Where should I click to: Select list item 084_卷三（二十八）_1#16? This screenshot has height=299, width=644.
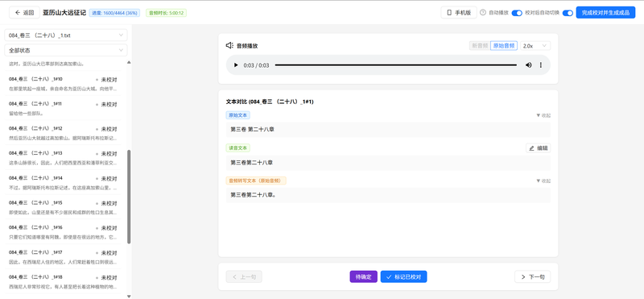[x=63, y=231]
